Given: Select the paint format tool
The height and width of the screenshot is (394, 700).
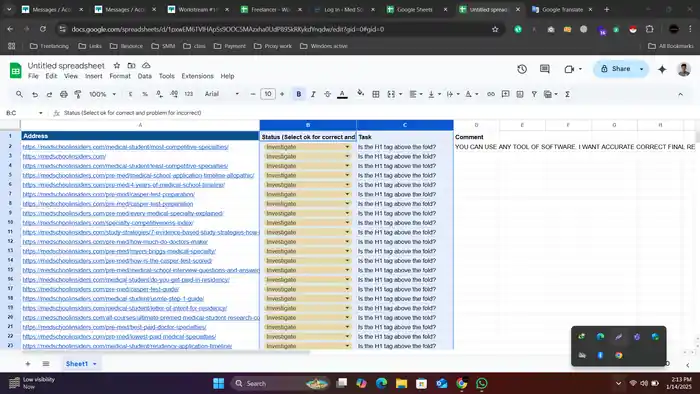Looking at the screenshot, I should coord(78,94).
